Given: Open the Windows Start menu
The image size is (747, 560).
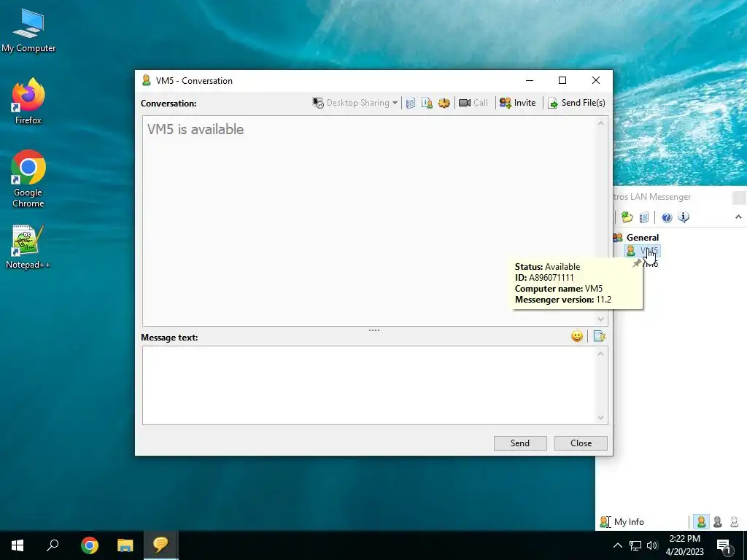Looking at the screenshot, I should click(x=18, y=545).
